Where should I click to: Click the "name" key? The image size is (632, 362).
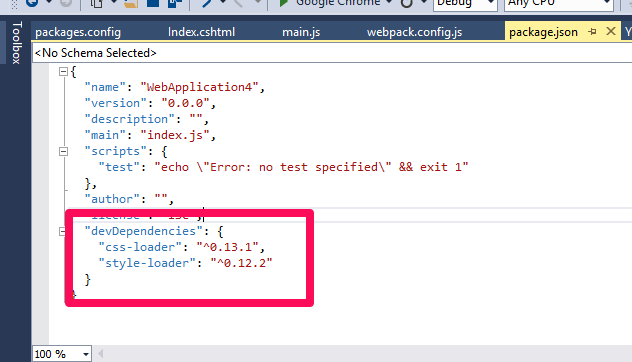point(105,87)
